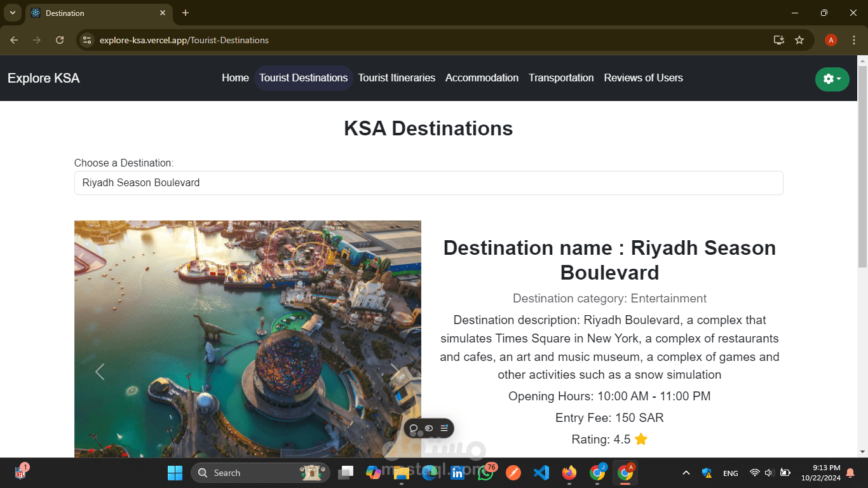Open the notification bell
Image resolution: width=868 pixels, height=488 pixels.
tap(851, 473)
